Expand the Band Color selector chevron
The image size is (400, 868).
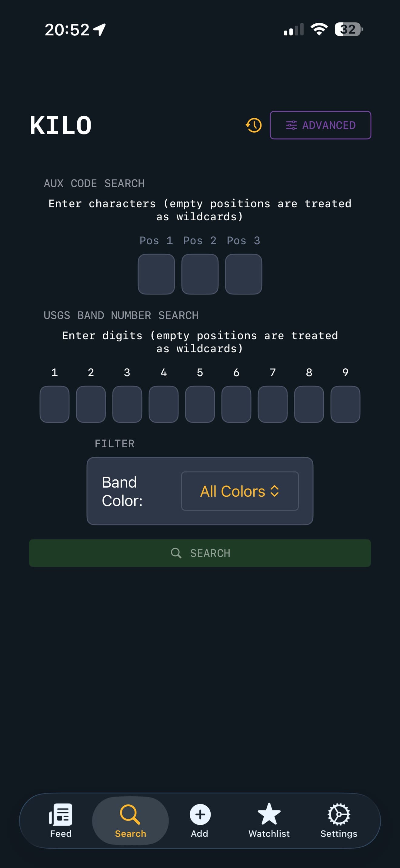(x=275, y=491)
